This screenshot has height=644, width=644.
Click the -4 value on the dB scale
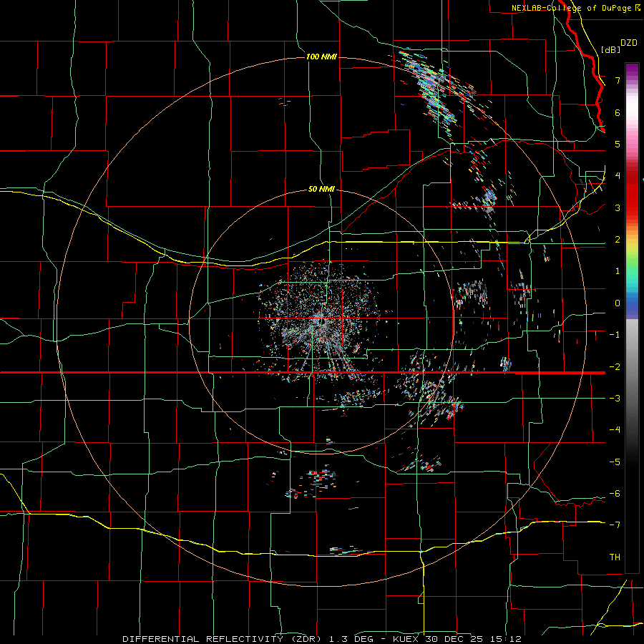click(x=615, y=429)
